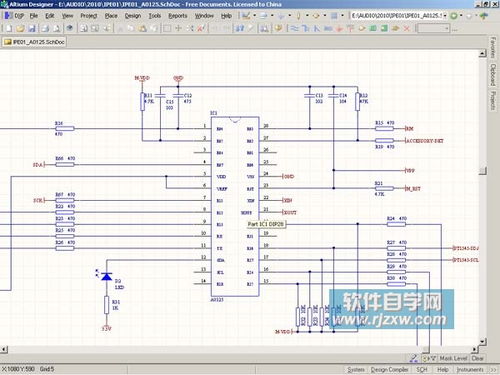Click the Paste toolbar icon
Screen dimensions: 500x375
click(142, 28)
